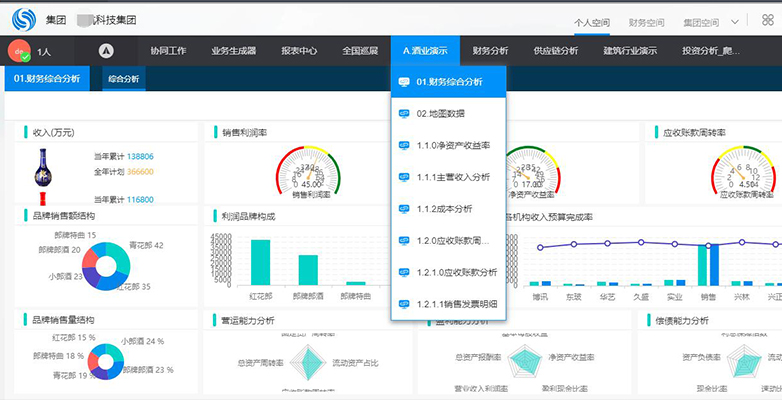Click icon beside 1.1.0净资产收益率 entry
Viewport: 782px width, 400px height.
coord(404,146)
